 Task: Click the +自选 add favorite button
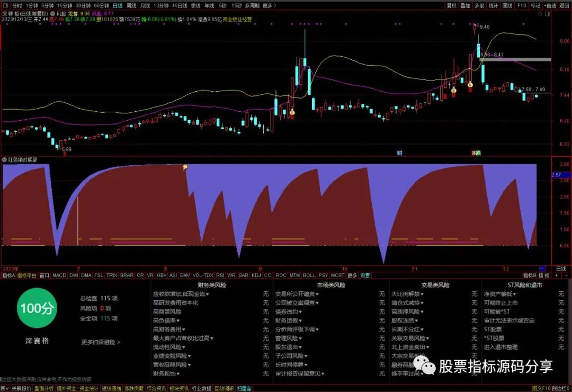click(x=550, y=5)
